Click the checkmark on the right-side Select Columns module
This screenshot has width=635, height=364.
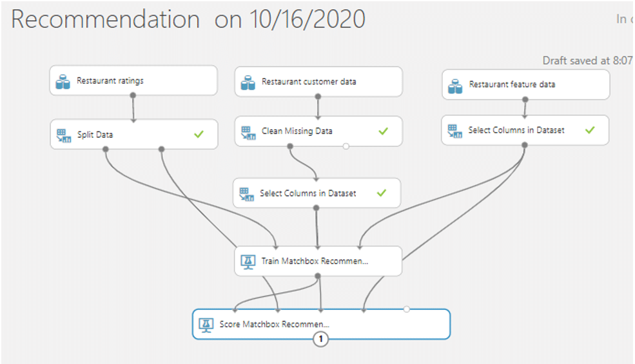(x=589, y=129)
